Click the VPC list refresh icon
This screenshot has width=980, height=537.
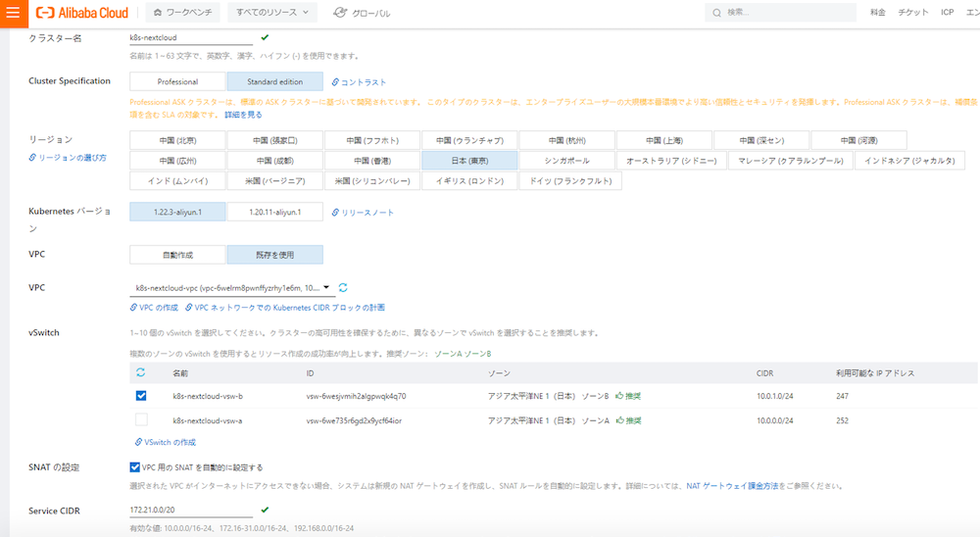click(x=343, y=288)
